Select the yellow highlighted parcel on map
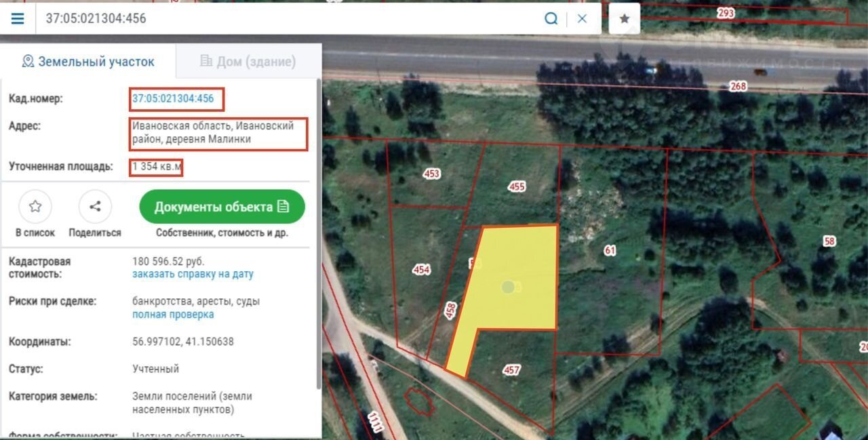The height and width of the screenshot is (440, 868). pyautogui.click(x=515, y=278)
